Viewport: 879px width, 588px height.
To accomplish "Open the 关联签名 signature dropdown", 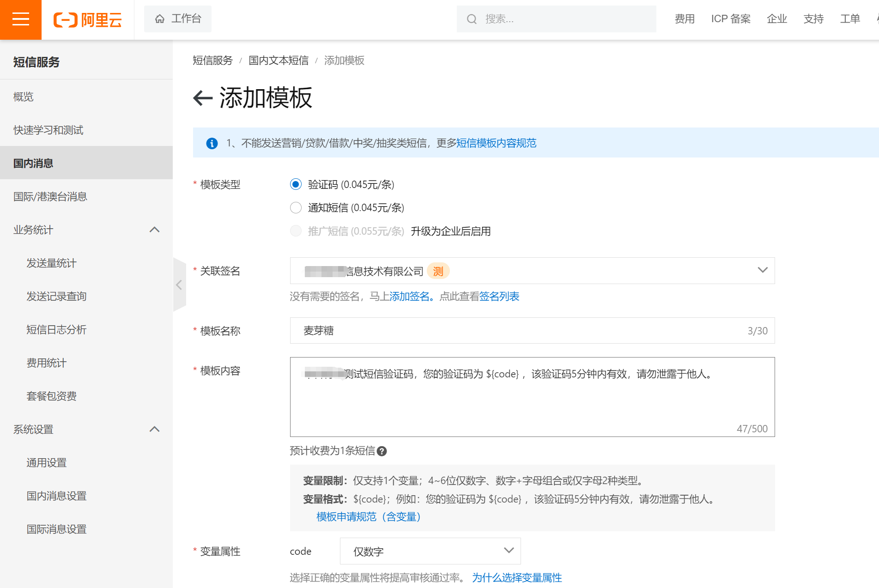I will point(532,271).
